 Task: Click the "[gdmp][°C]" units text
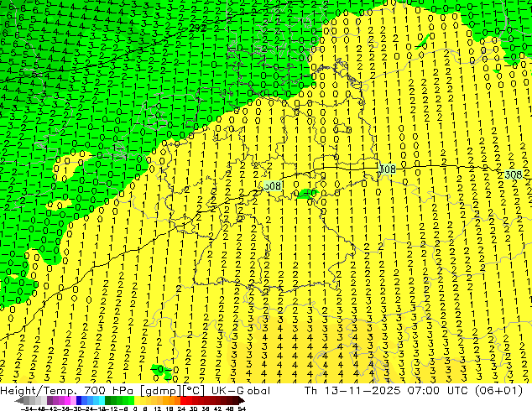(x=172, y=391)
